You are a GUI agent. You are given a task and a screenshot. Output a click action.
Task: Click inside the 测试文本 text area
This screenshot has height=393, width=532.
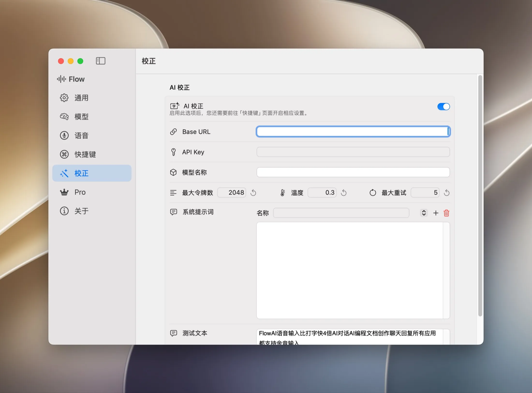point(353,337)
